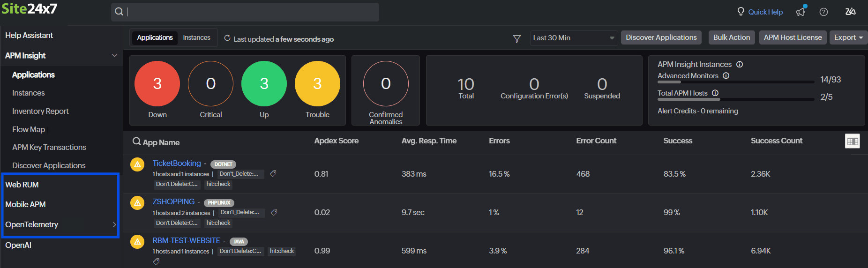The height and width of the screenshot is (268, 868).
Task: Open the Last 30 Min time dropdown
Action: [x=573, y=38]
